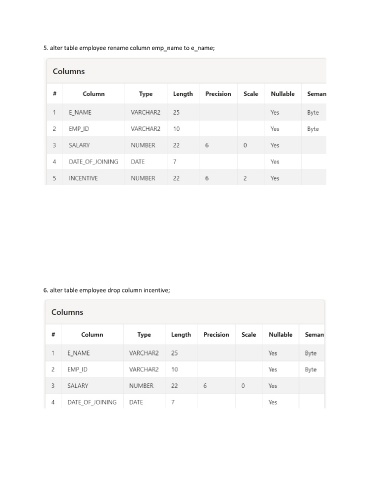Select the SALARY cell in first table

pyautogui.click(x=79, y=145)
